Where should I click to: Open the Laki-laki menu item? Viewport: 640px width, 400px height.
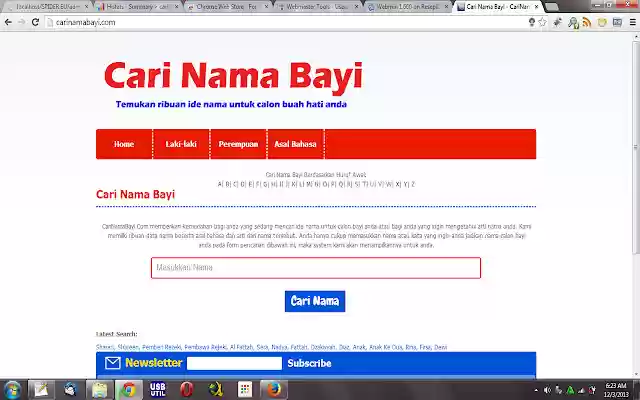click(181, 144)
